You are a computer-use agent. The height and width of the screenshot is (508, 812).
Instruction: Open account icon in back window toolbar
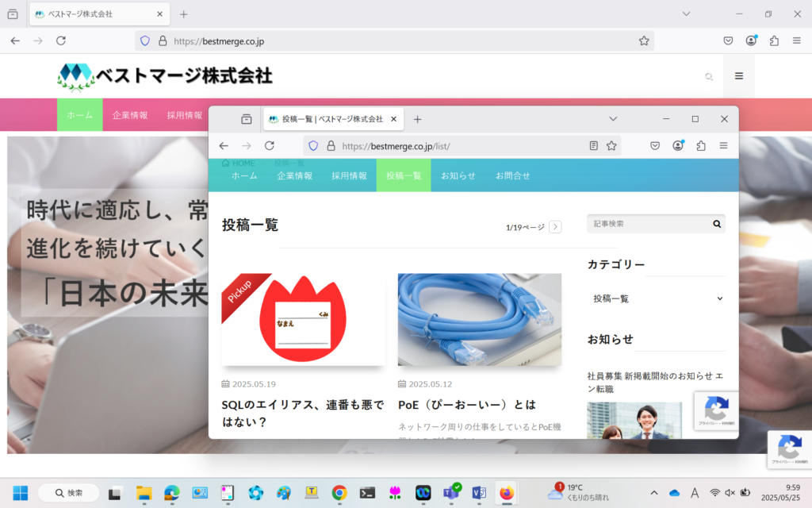[x=752, y=40]
